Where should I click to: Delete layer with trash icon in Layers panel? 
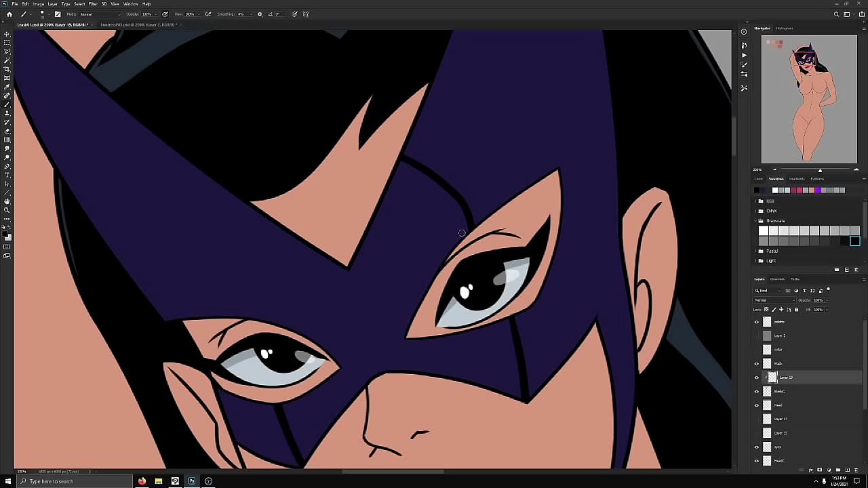tap(856, 470)
